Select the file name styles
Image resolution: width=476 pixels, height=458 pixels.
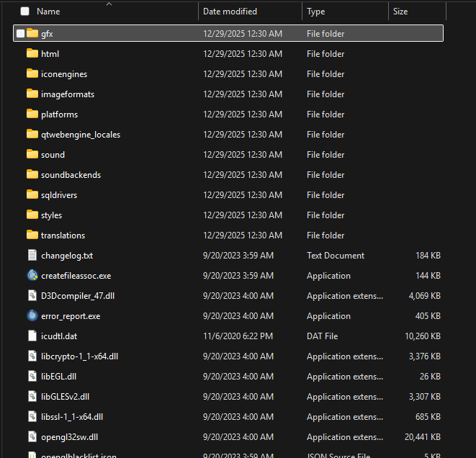tap(52, 215)
